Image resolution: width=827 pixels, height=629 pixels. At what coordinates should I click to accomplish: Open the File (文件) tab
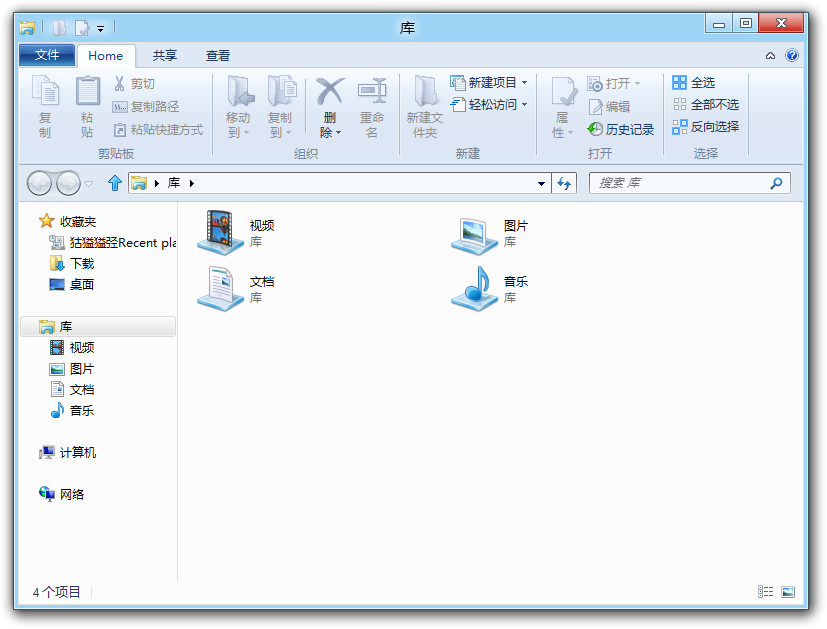46,55
